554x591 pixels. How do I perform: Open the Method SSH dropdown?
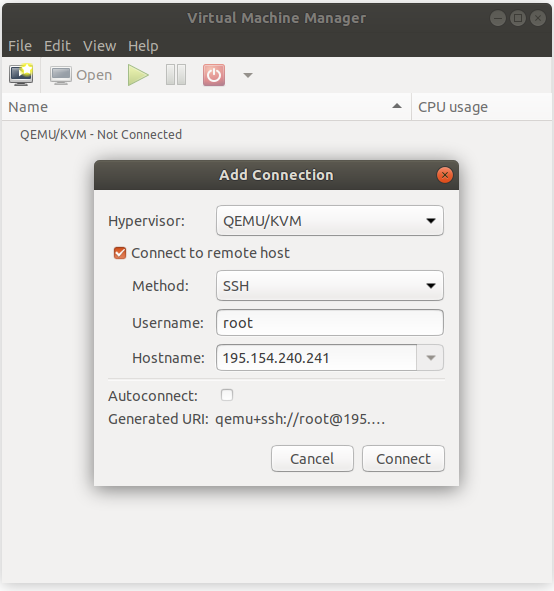[x=330, y=286]
